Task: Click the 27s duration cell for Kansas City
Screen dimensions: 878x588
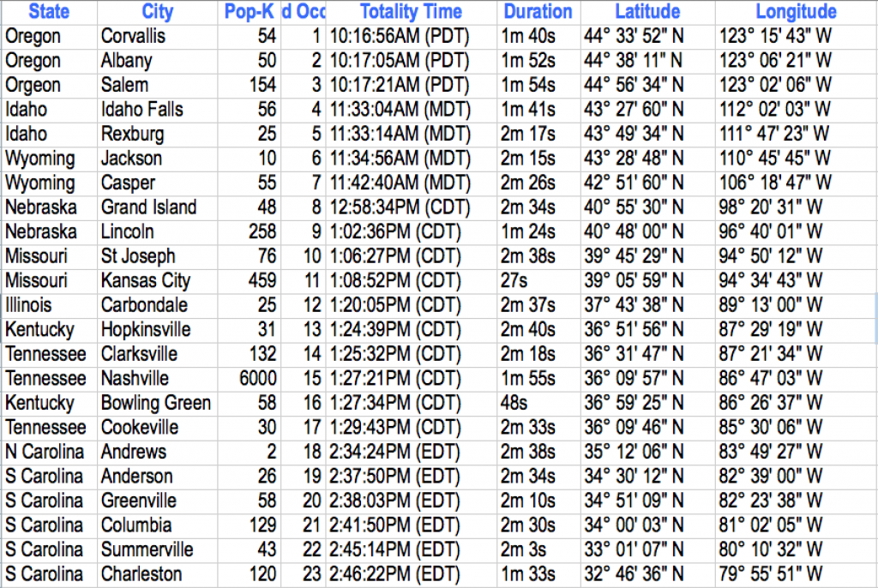Action: 515,281
